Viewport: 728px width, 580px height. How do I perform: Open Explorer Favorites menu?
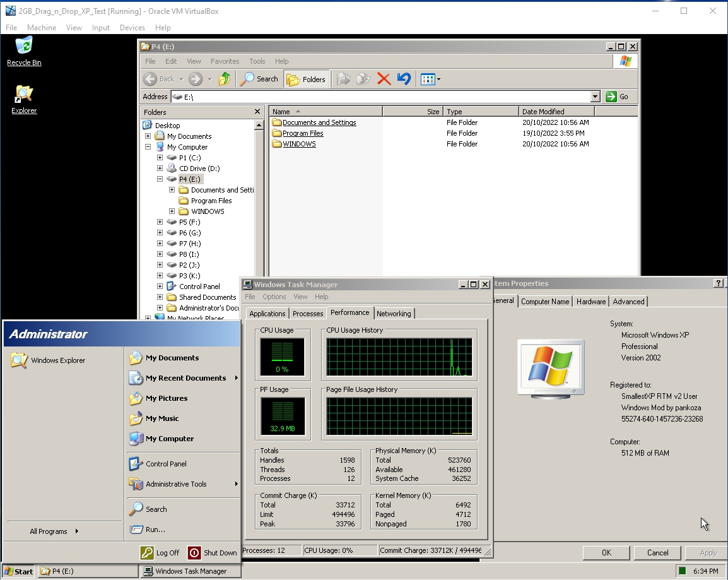[x=225, y=61]
